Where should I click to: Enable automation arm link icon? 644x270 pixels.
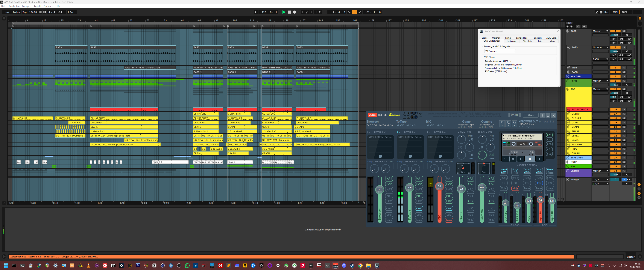tap(307, 12)
